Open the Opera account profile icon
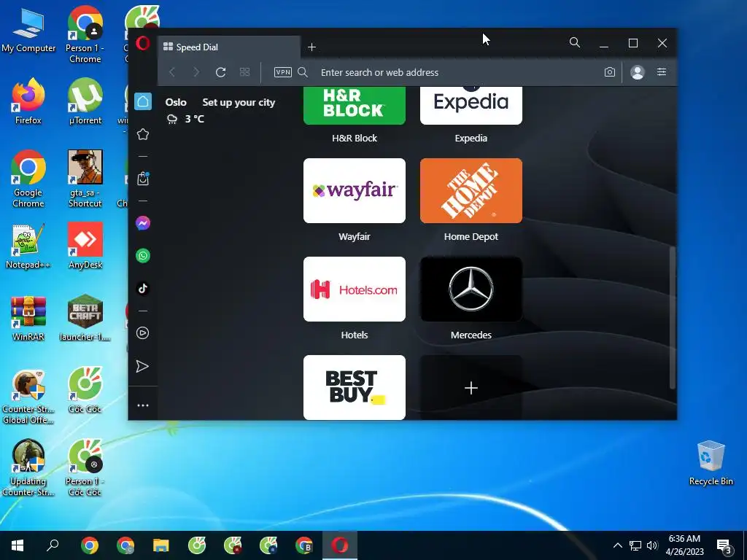This screenshot has height=560, width=747. (638, 72)
